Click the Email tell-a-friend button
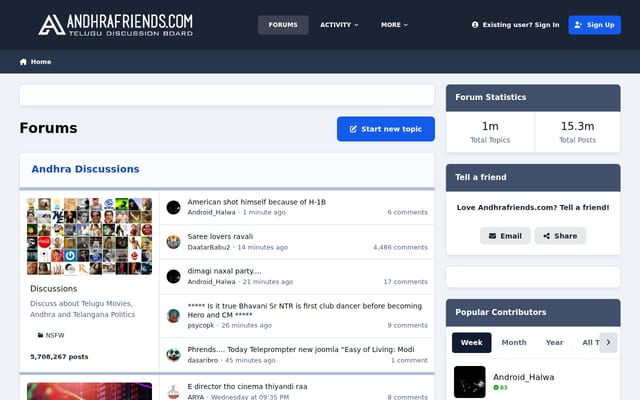 coord(505,236)
